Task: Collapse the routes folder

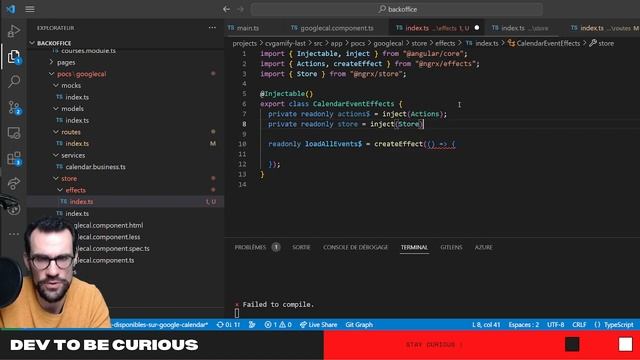Action: [71, 132]
